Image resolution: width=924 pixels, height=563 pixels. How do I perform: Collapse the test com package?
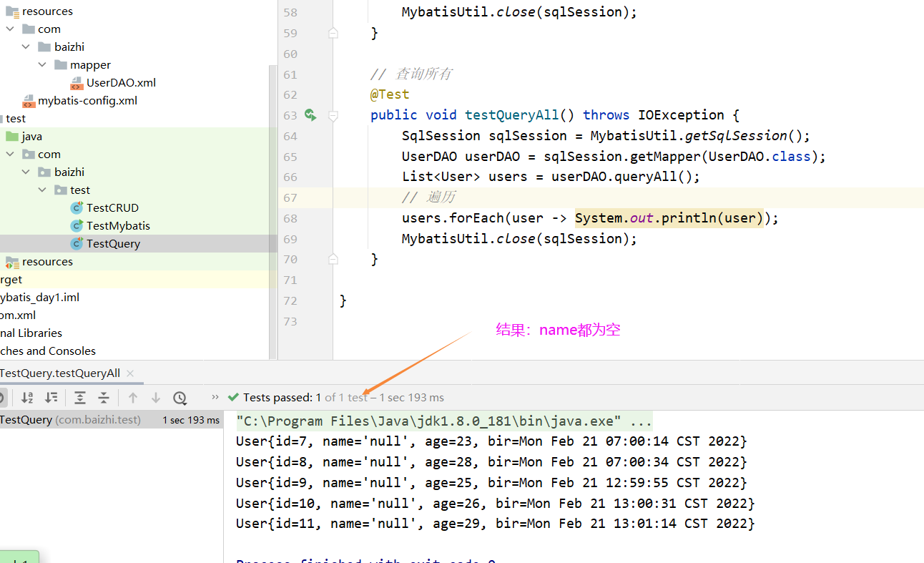point(10,154)
